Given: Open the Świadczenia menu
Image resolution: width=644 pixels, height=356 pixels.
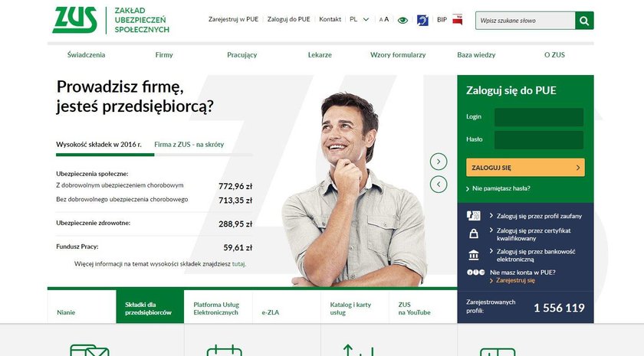Looking at the screenshot, I should 86,55.
